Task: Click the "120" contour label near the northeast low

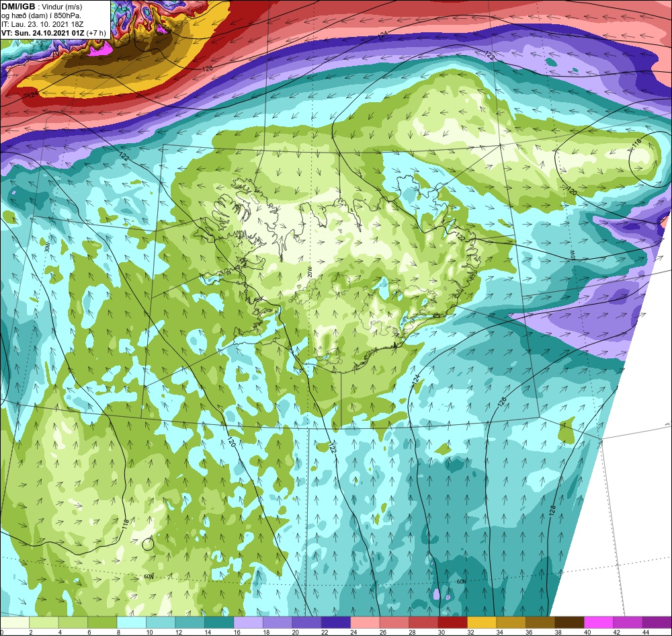Action: (572, 191)
